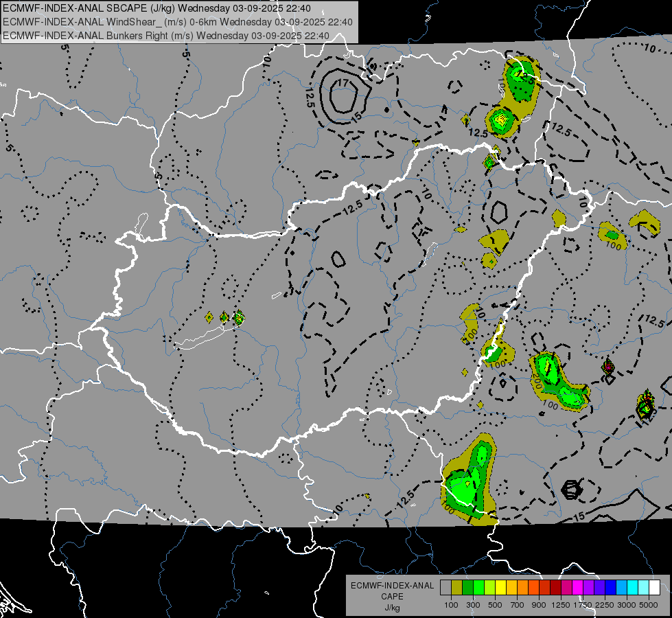Click the 100 tick label on colorbar
672x618 pixels.
pos(451,605)
